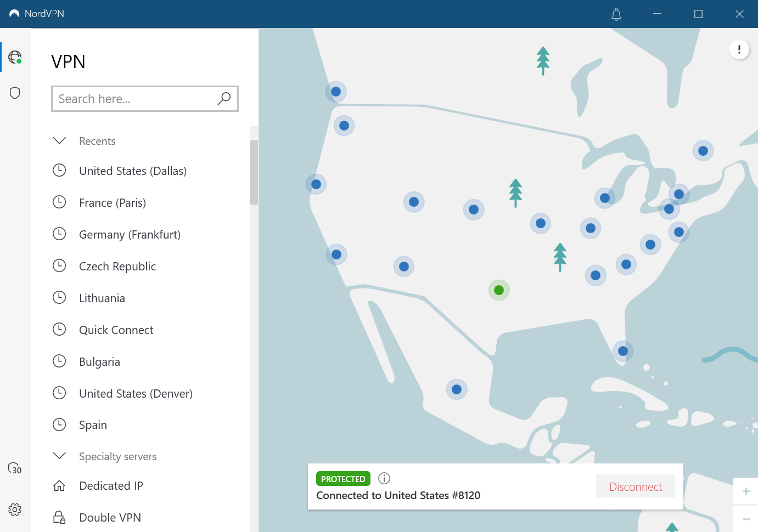758x532 pixels.
Task: Open the VPN globe sidebar icon
Action: (x=15, y=57)
